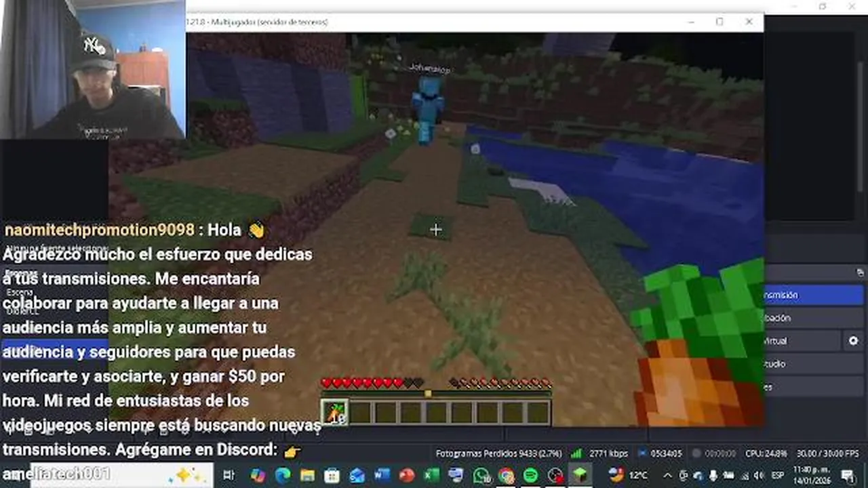Viewport: 868px width, 488px height.
Task: Switch to OBS Studio taskbar icon
Action: (556, 475)
